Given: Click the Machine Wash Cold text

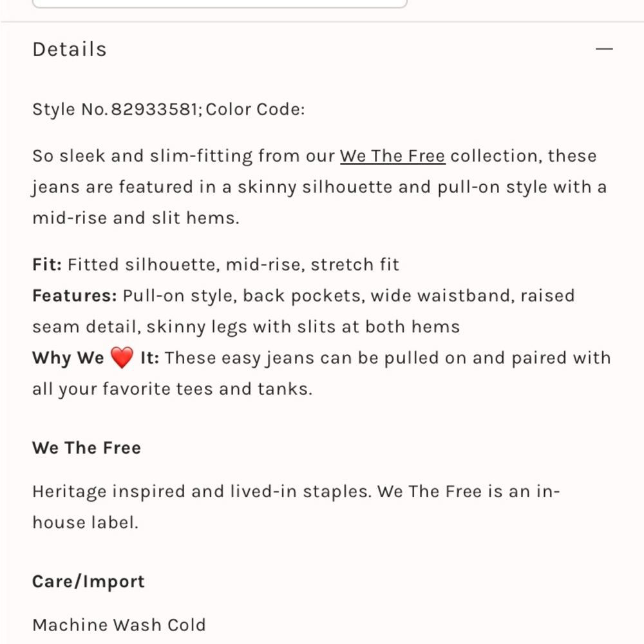Looking at the screenshot, I should click(x=119, y=625).
